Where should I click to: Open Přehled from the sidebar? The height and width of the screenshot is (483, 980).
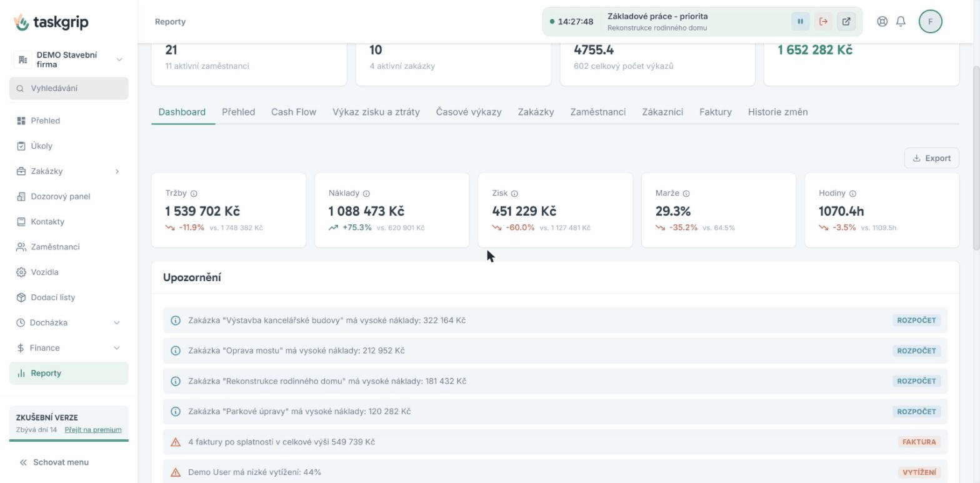(69, 121)
